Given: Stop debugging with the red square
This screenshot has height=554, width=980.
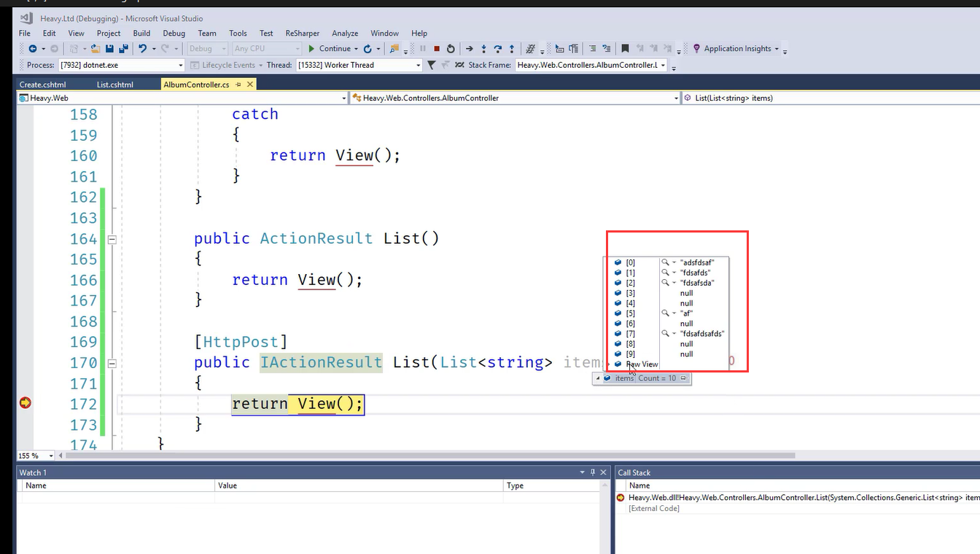Looking at the screenshot, I should (437, 49).
